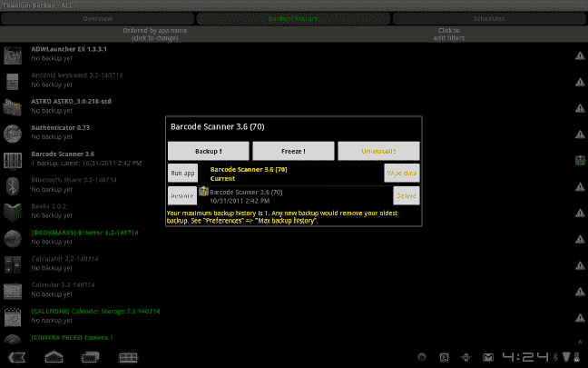Image resolution: width=588 pixels, height=368 pixels.
Task: Click the Books app icon
Action: [x=13, y=212]
